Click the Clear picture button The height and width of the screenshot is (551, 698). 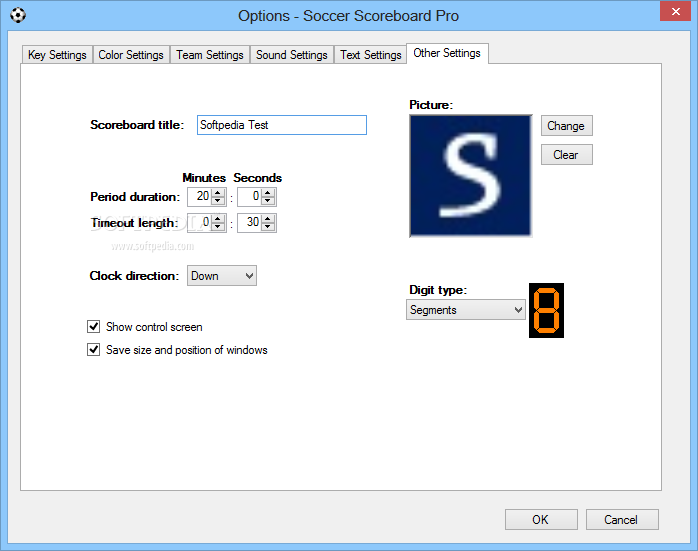coord(566,155)
